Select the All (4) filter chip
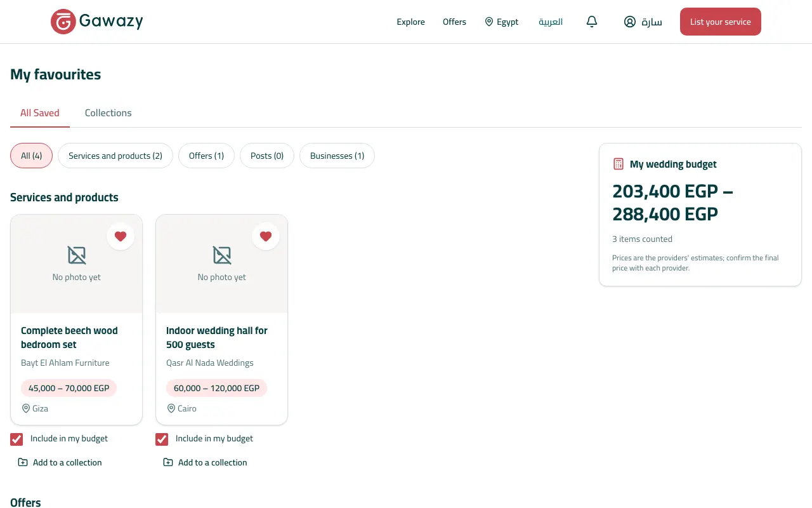Image resolution: width=812 pixels, height=508 pixels. pyautogui.click(x=31, y=156)
